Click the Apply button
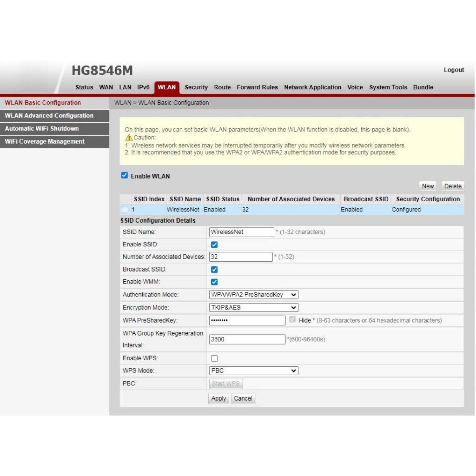476x476 pixels. click(x=218, y=398)
